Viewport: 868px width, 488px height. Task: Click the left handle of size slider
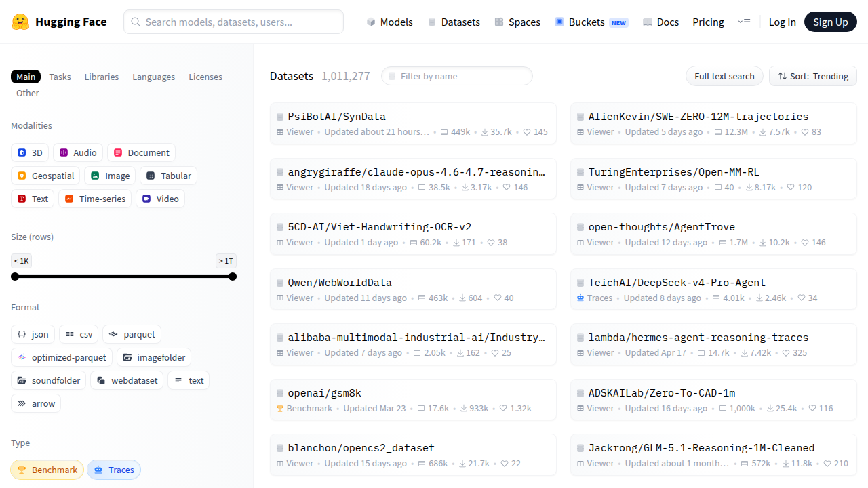pyautogui.click(x=15, y=277)
